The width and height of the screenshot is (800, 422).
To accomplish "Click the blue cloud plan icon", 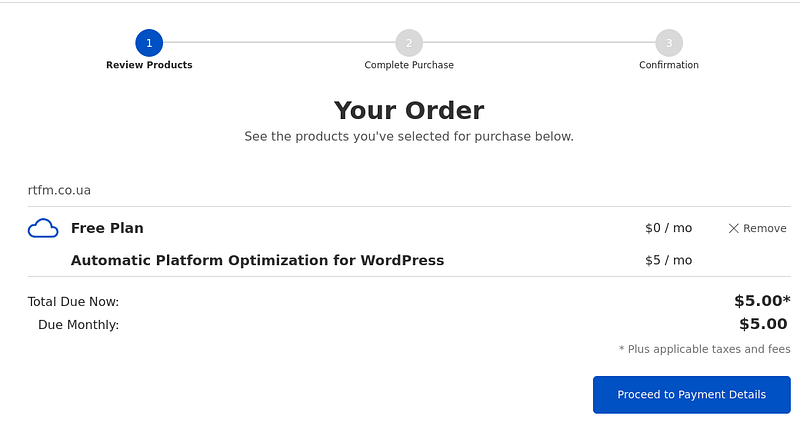I will (x=43, y=229).
